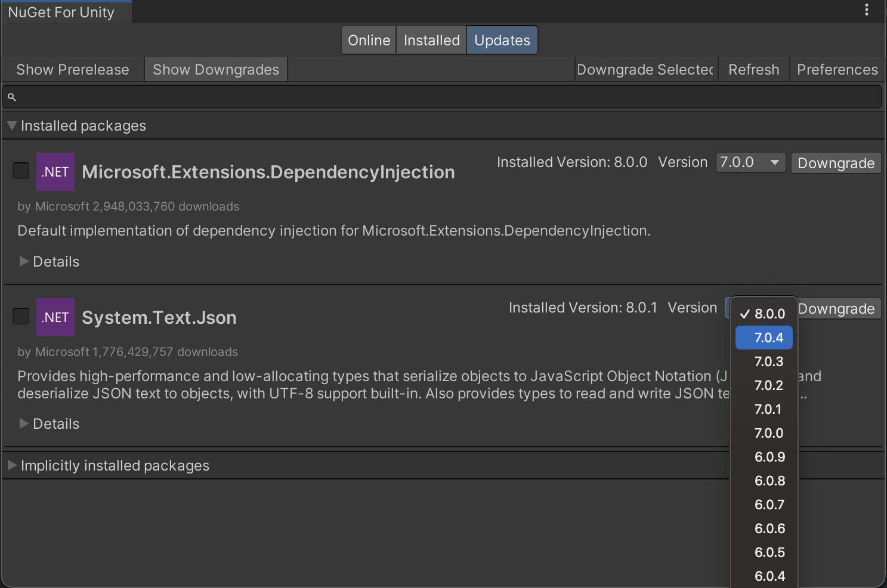887x588 pixels.
Task: Tick the checkbox for Microsoft.Extensions.DependencyInjection
Action: pyautogui.click(x=21, y=171)
